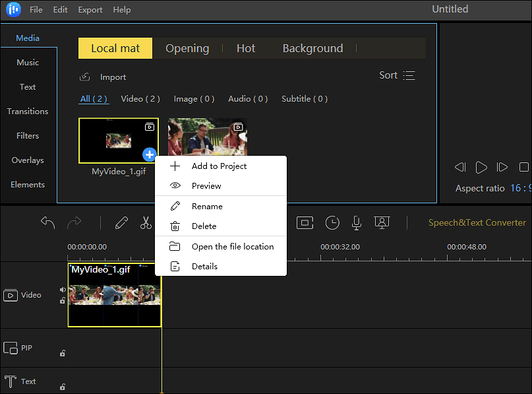Click the Import icon

[x=85, y=77]
